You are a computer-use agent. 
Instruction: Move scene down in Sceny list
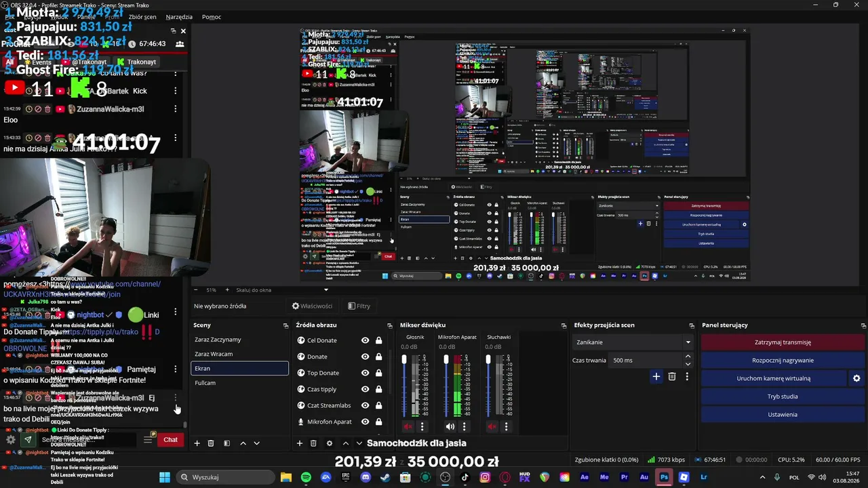click(x=256, y=443)
